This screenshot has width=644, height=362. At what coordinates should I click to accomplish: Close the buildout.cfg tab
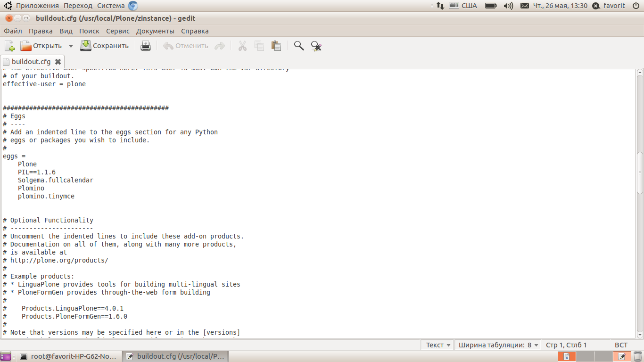58,62
